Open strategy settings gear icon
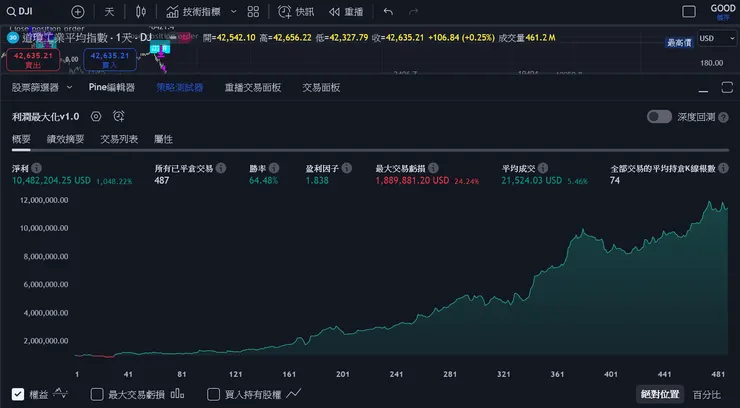This screenshot has width=740, height=408. tap(96, 116)
